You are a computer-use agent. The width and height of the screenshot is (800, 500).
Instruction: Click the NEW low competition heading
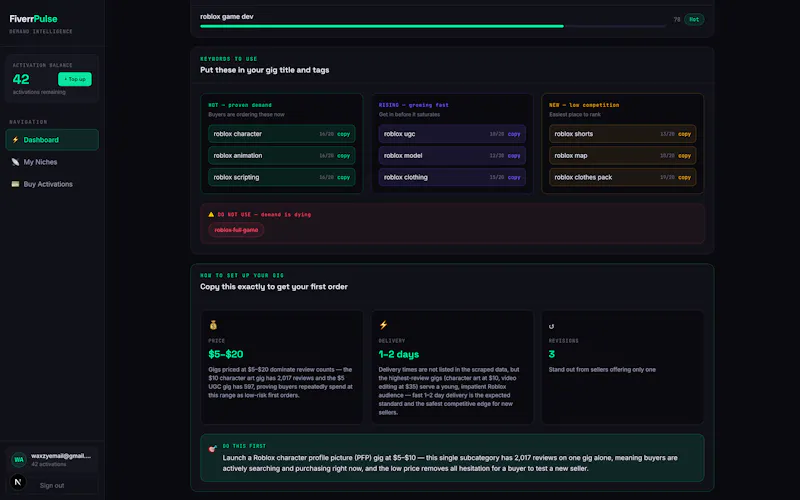tap(584, 105)
